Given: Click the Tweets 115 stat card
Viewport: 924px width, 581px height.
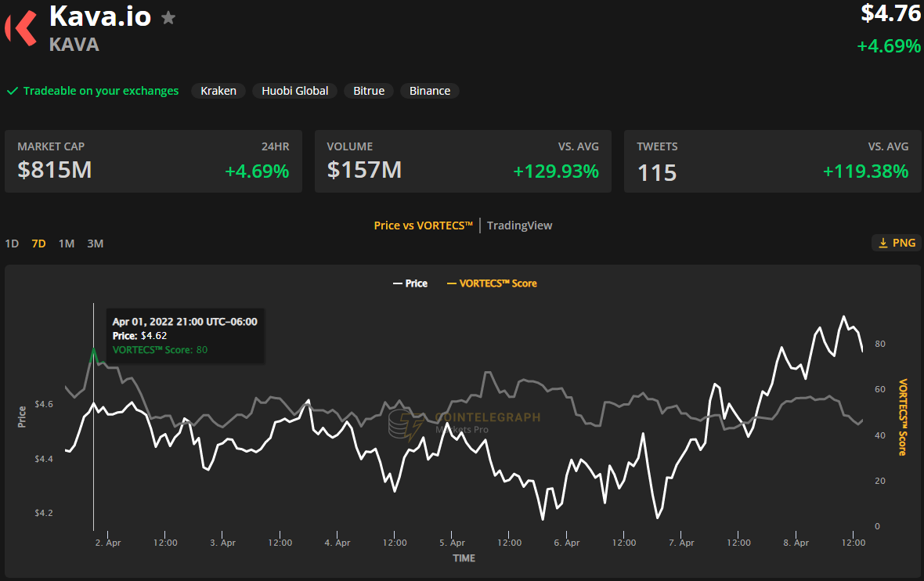Looking at the screenshot, I should 772,161.
